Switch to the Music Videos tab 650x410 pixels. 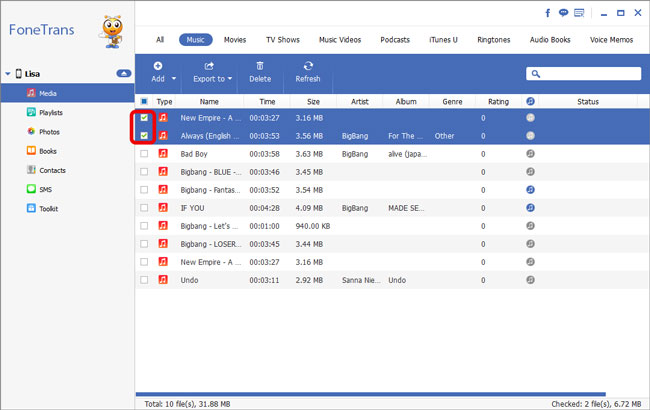tap(340, 40)
